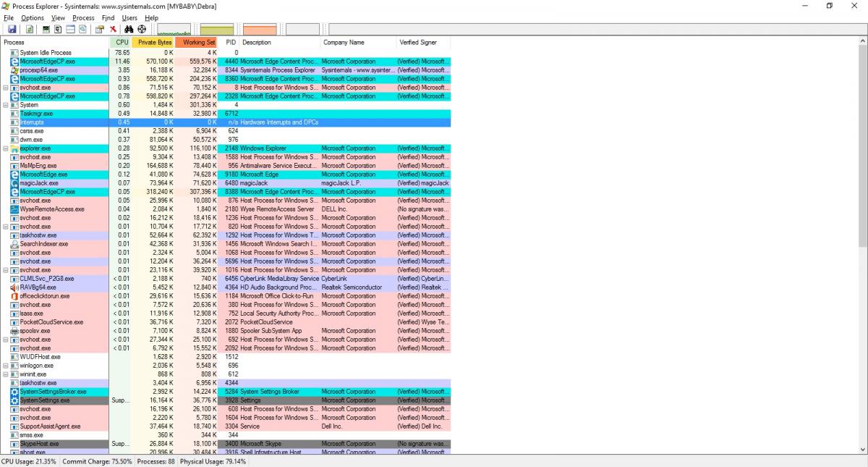
Task: Click the SystemSettings.exe gear icon
Action: (x=14, y=400)
